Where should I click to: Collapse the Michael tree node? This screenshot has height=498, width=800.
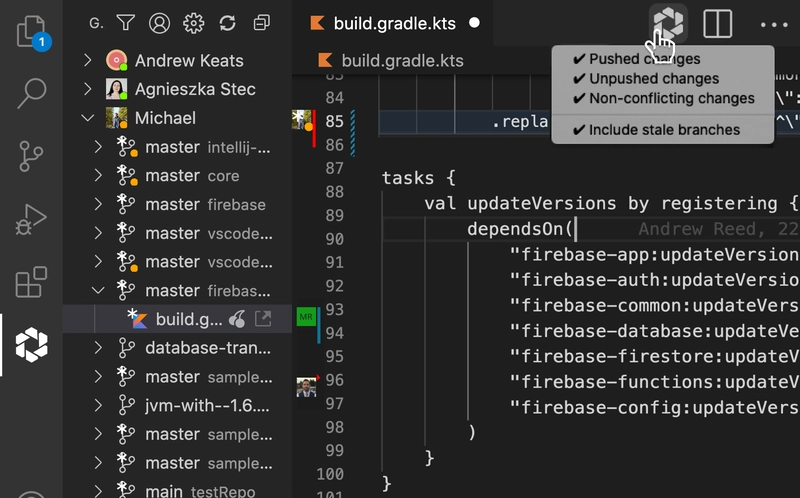(x=88, y=118)
